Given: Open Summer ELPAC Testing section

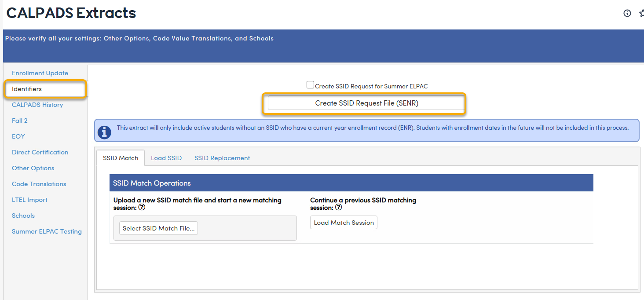Looking at the screenshot, I should click(47, 231).
